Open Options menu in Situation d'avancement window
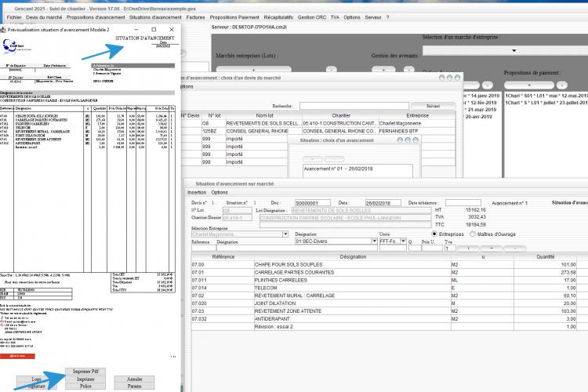This screenshot has height=392, width=588. point(220,192)
